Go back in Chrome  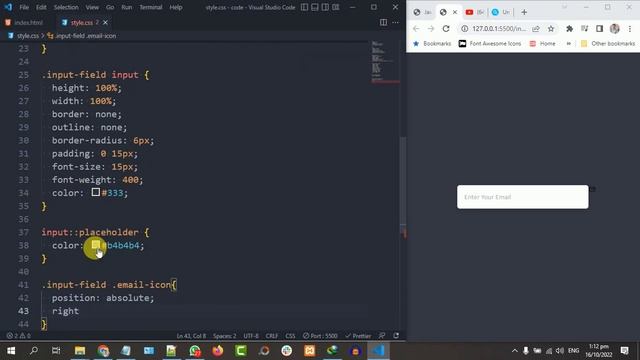pos(416,29)
